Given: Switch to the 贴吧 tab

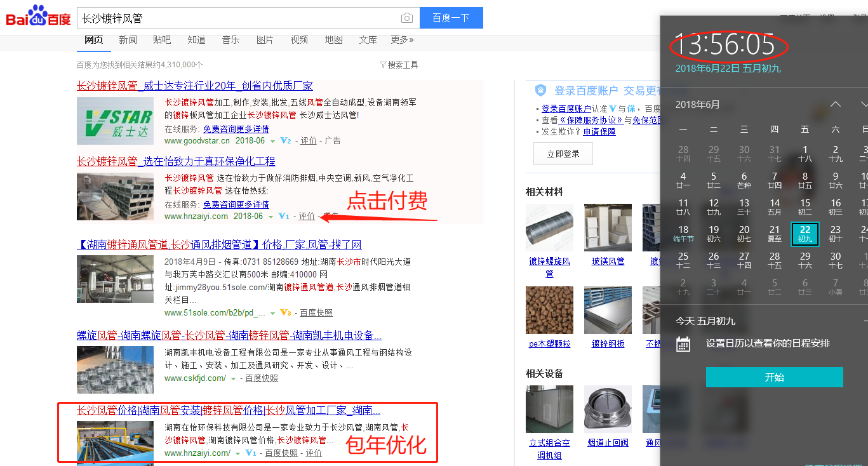Looking at the screenshot, I should coord(162,39).
